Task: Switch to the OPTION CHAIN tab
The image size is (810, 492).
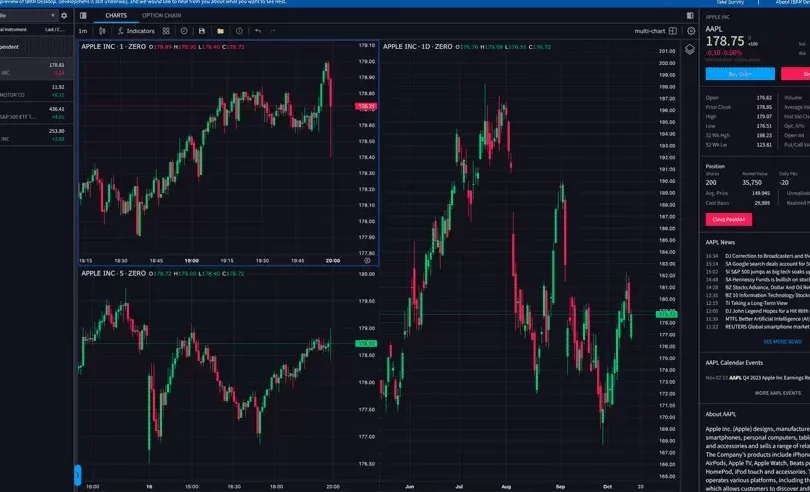Action: click(x=162, y=16)
